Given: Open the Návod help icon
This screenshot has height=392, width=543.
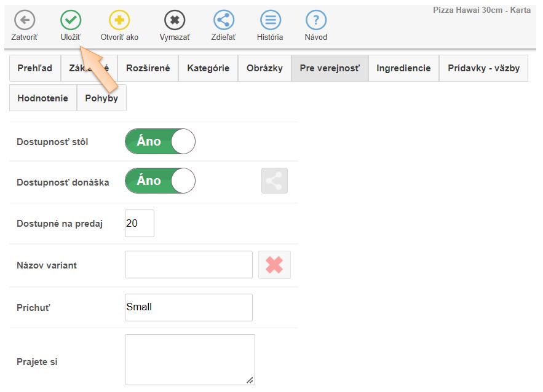Looking at the screenshot, I should tap(315, 20).
